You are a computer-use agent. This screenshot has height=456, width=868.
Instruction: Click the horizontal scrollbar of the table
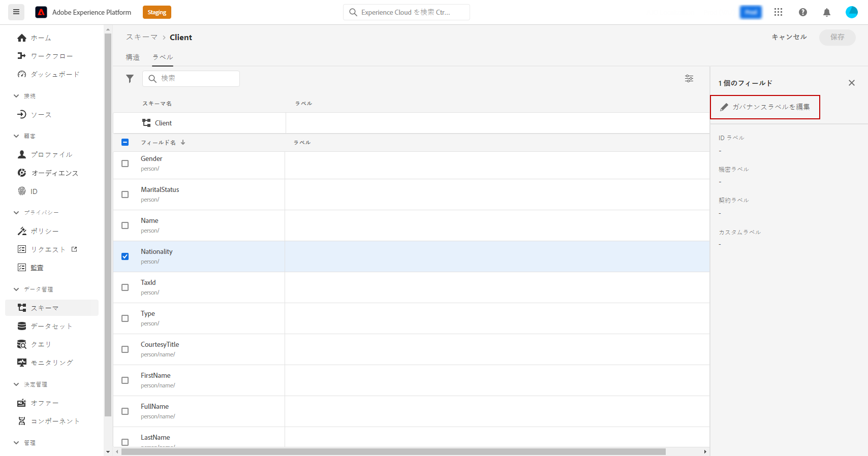[x=393, y=452]
